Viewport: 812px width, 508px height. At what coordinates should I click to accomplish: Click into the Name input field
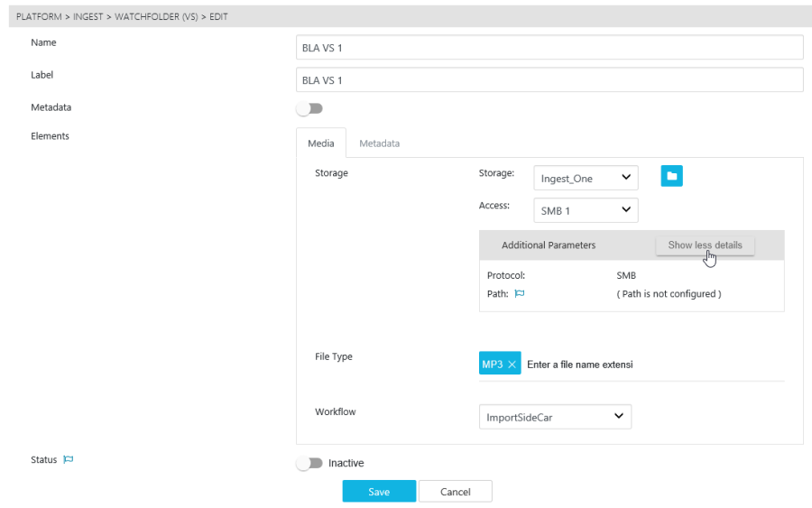point(549,48)
